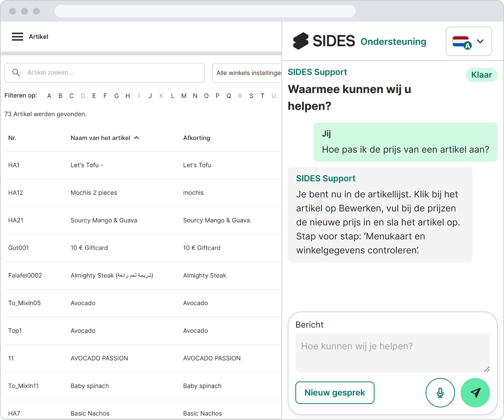Click the browser address bar

coord(205,11)
